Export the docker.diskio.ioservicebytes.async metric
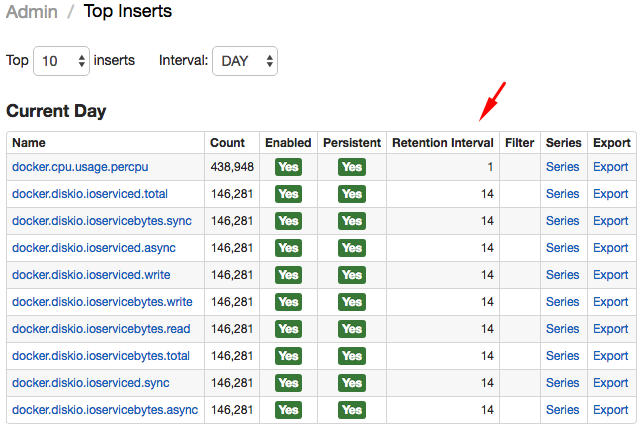The image size is (642, 429). click(x=611, y=410)
